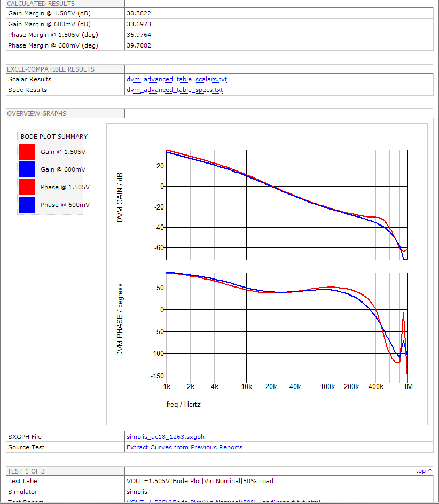Image resolution: width=439 pixels, height=504 pixels.
Task: Select the Phase Margin value 39.7082
Action: [x=139, y=45]
